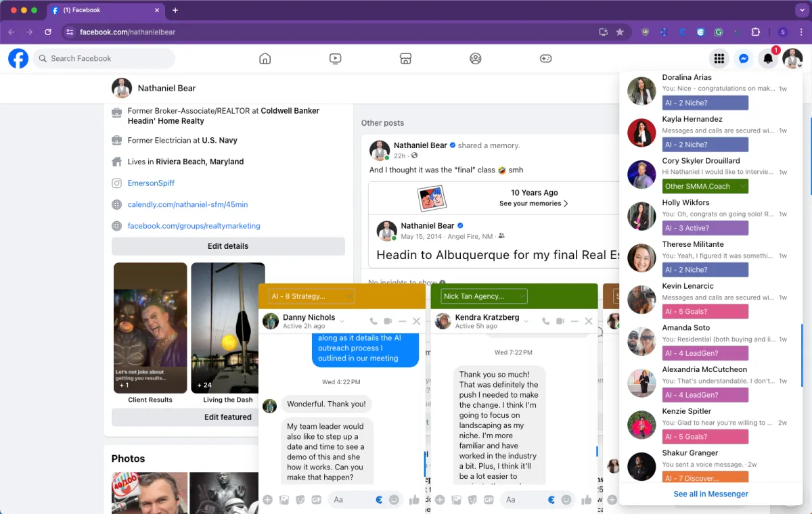Open Therese Militante conversation

[x=710, y=258]
